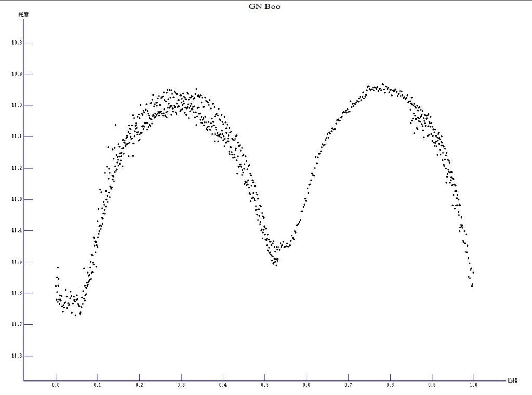Click the 0.9 phase tick label
The height and width of the screenshot is (395, 532).
[x=432, y=385]
